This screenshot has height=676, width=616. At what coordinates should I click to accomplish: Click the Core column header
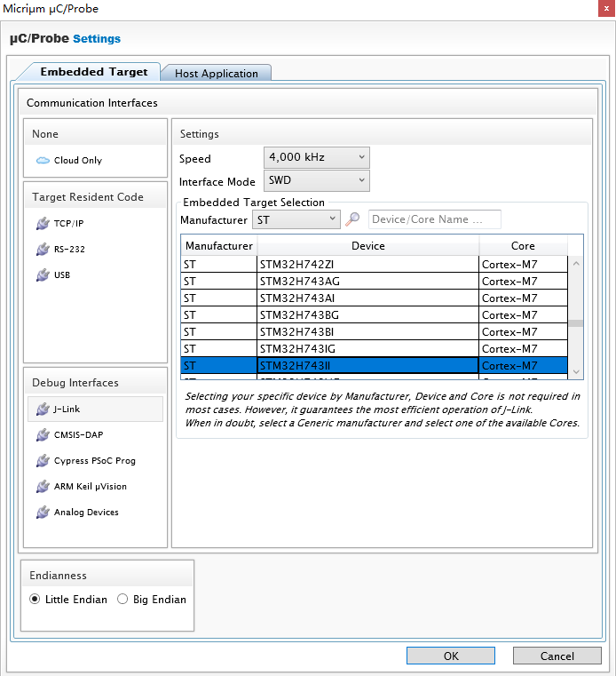(x=523, y=246)
